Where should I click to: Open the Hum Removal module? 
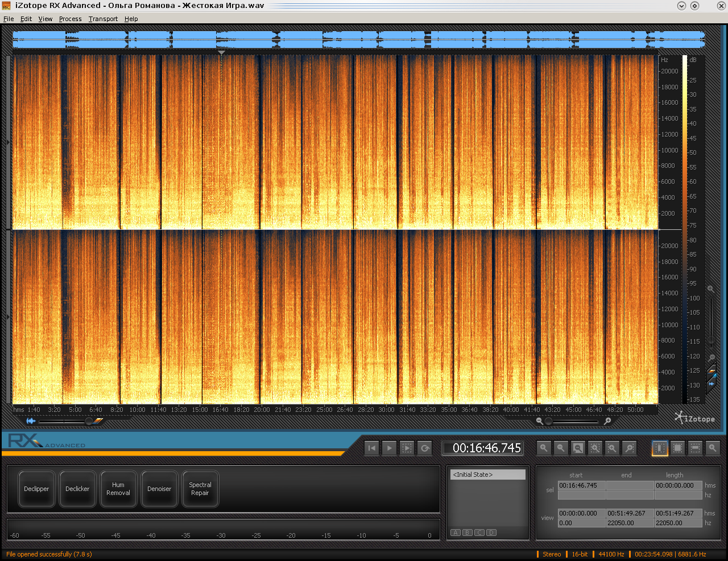(118, 489)
